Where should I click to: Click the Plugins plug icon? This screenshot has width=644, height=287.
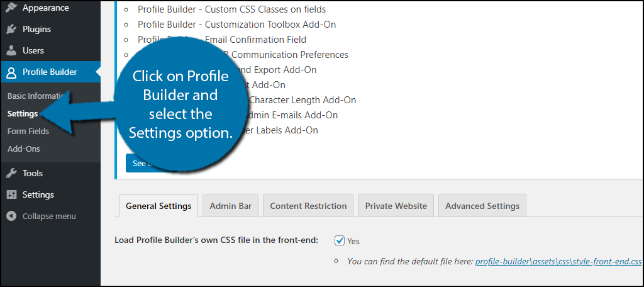pyautogui.click(x=11, y=29)
